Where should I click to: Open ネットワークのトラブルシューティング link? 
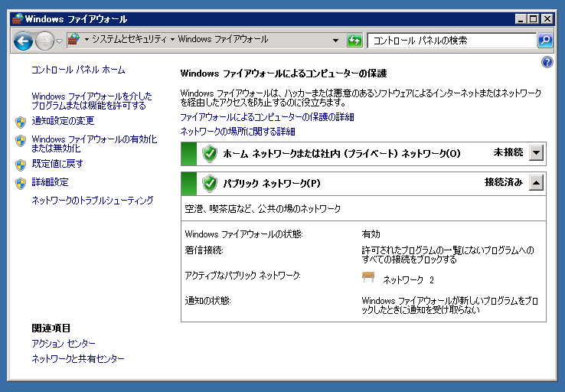(x=93, y=201)
